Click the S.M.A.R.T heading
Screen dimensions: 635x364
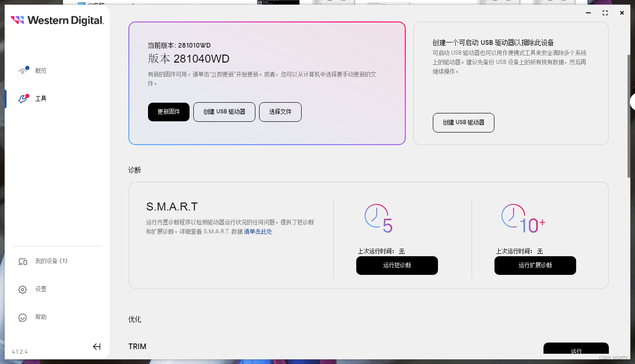click(172, 207)
